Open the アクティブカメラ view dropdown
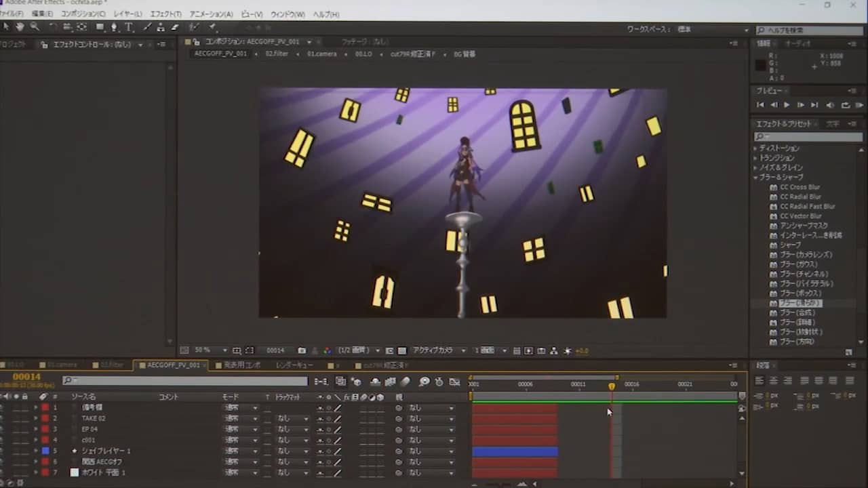The image size is (868, 488). (x=439, y=350)
